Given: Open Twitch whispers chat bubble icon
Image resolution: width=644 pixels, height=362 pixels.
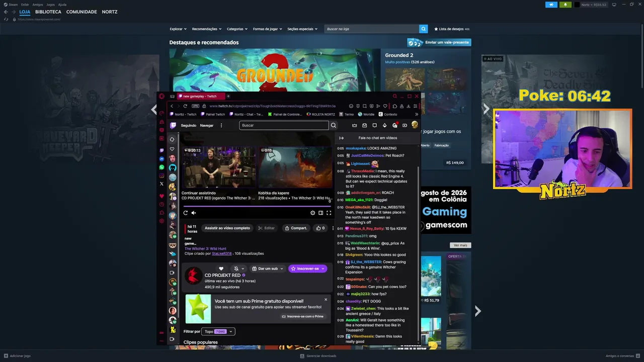Looking at the screenshot, I should click(374, 125).
